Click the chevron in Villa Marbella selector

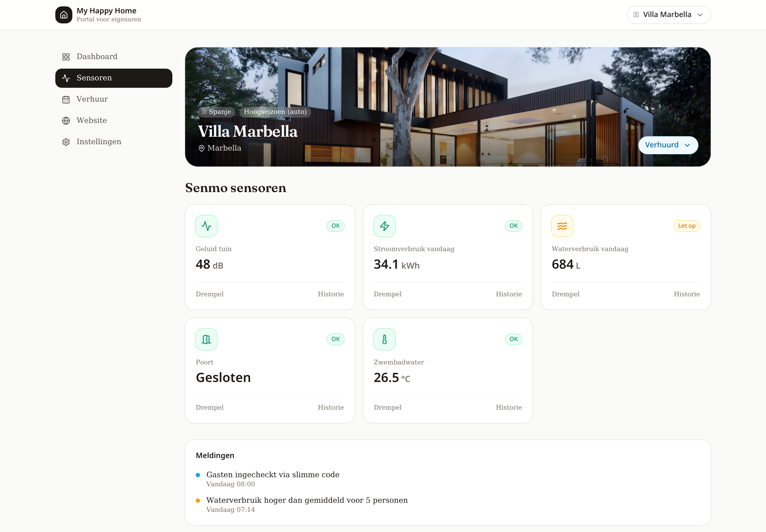point(700,15)
